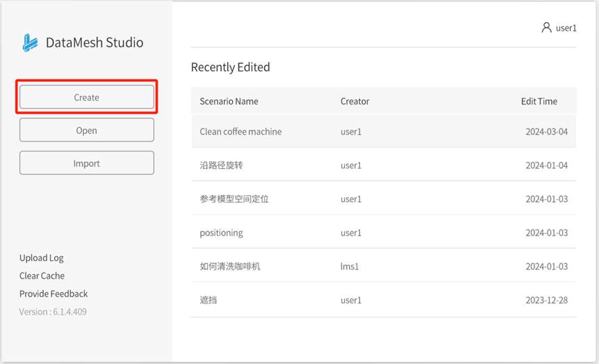Open the positioning scenario
This screenshot has width=599, height=364.
(221, 233)
